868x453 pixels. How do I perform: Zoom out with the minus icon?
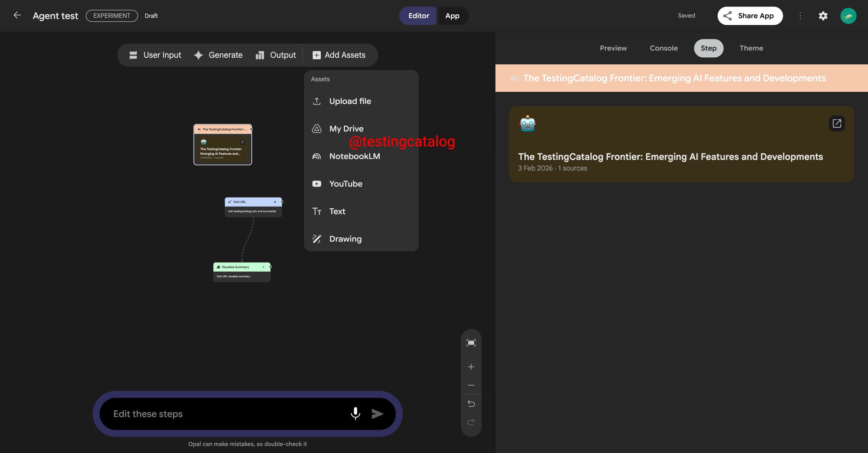pos(471,385)
